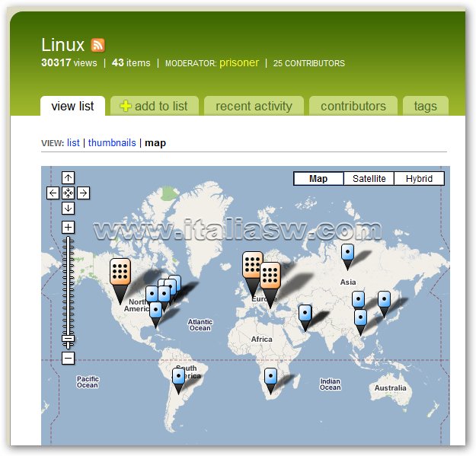476x456 pixels.
Task: Recenter the map with the center button
Action: 68,193
